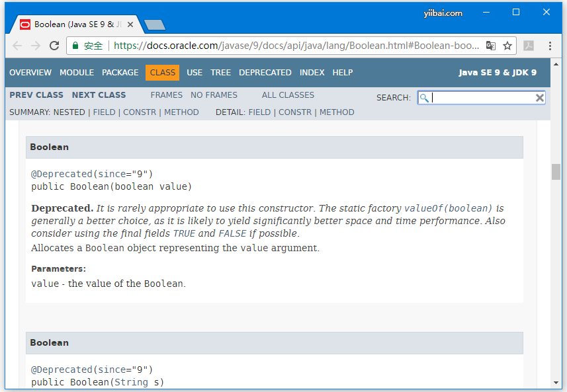Click the forward navigation arrow
Image resolution: width=567 pixels, height=392 pixels.
tap(36, 46)
